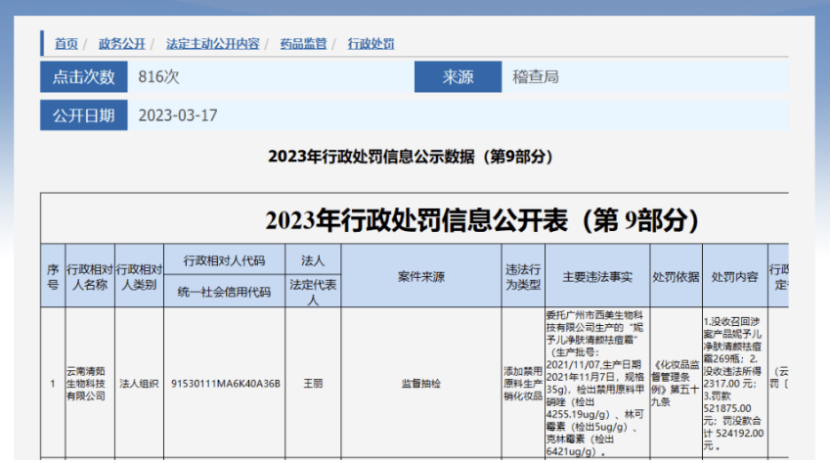Click the 行政相对人类别 column header
The width and height of the screenshot is (831, 463).
pos(139,276)
